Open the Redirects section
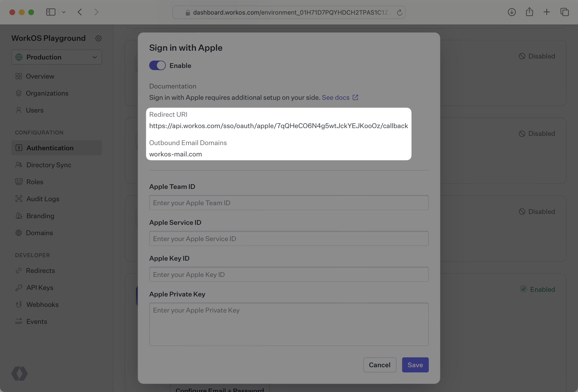Viewport: 578px width, 392px height. (41, 271)
